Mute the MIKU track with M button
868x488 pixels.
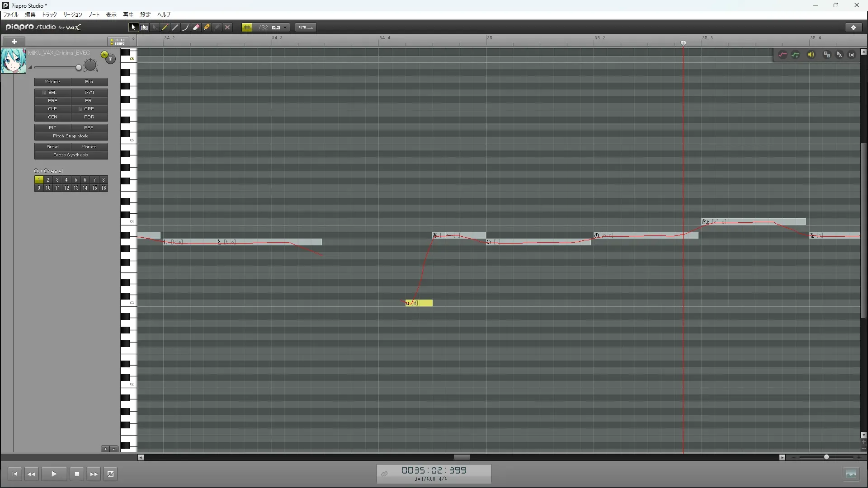pyautogui.click(x=111, y=59)
